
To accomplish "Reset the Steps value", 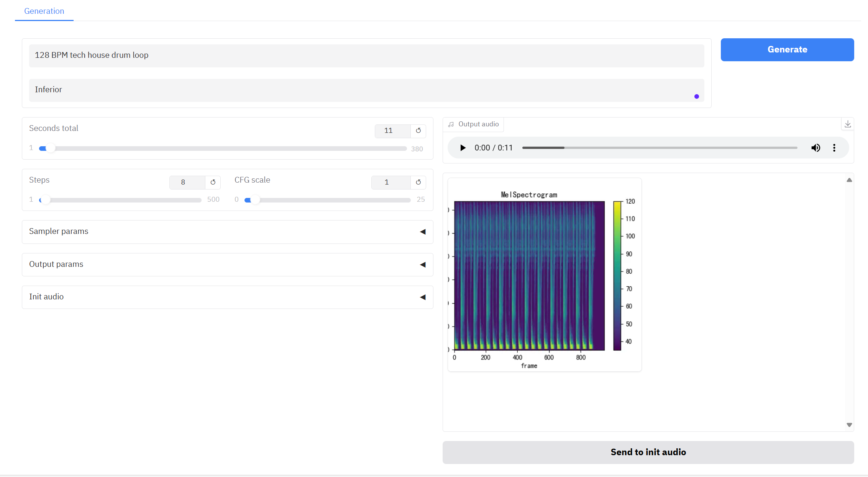I will point(213,182).
